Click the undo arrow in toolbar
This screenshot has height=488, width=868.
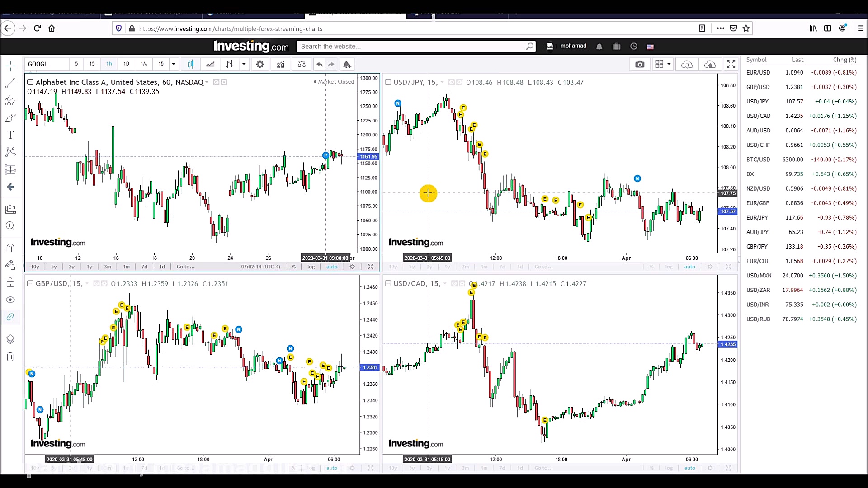[x=319, y=64]
